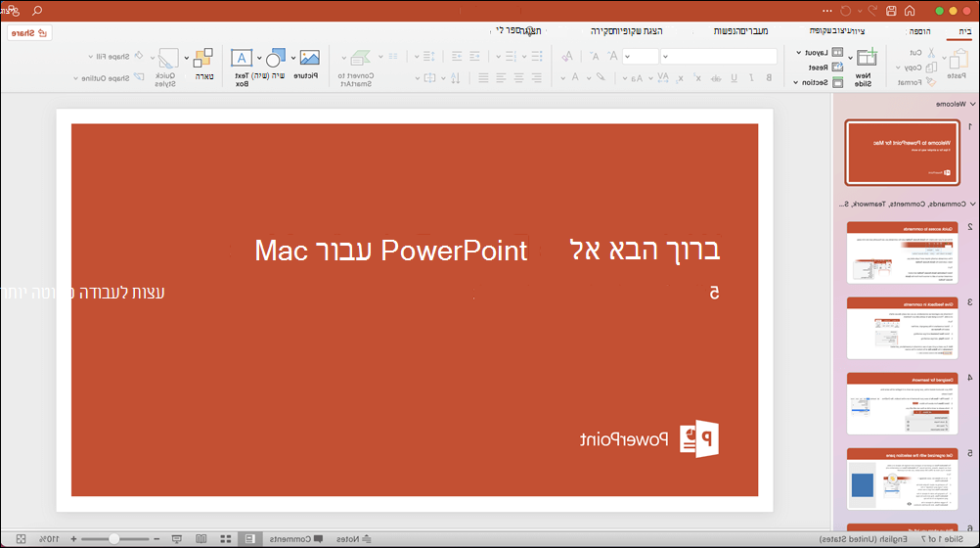Click the Paste clipboard icon
This screenshot has height=548, width=980.
957,60
